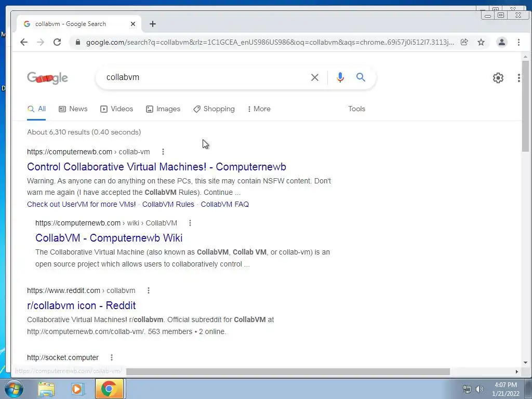Open options for the computernewb wiki result
The height and width of the screenshot is (399, 532).
tap(190, 223)
